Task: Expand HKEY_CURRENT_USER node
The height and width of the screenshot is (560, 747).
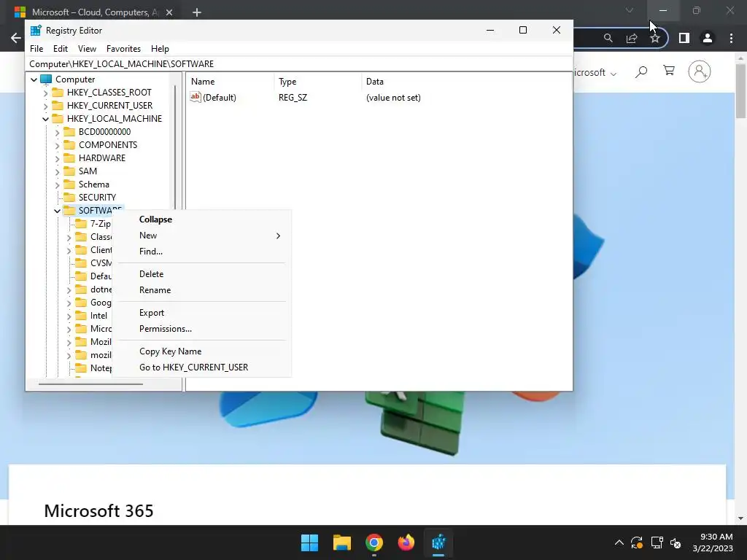Action: tap(46, 106)
